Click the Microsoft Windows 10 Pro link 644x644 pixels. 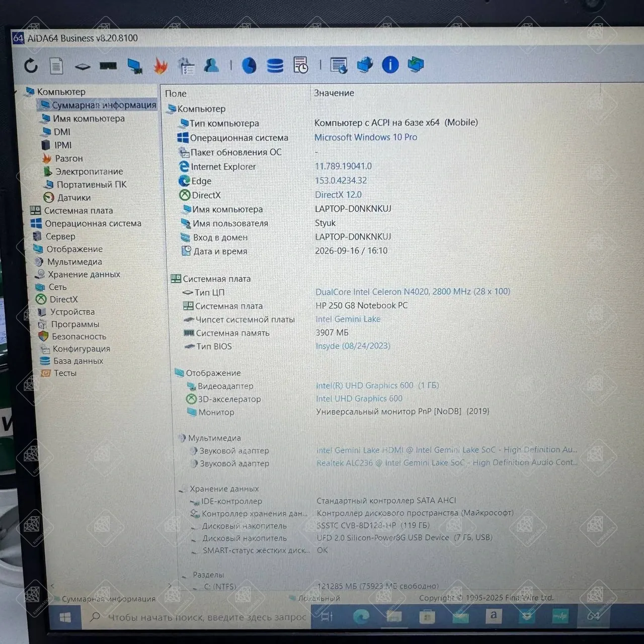pyautogui.click(x=366, y=137)
